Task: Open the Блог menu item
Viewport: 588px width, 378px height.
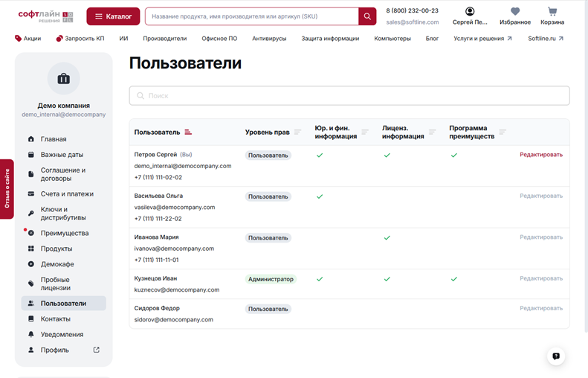Action: click(x=432, y=38)
